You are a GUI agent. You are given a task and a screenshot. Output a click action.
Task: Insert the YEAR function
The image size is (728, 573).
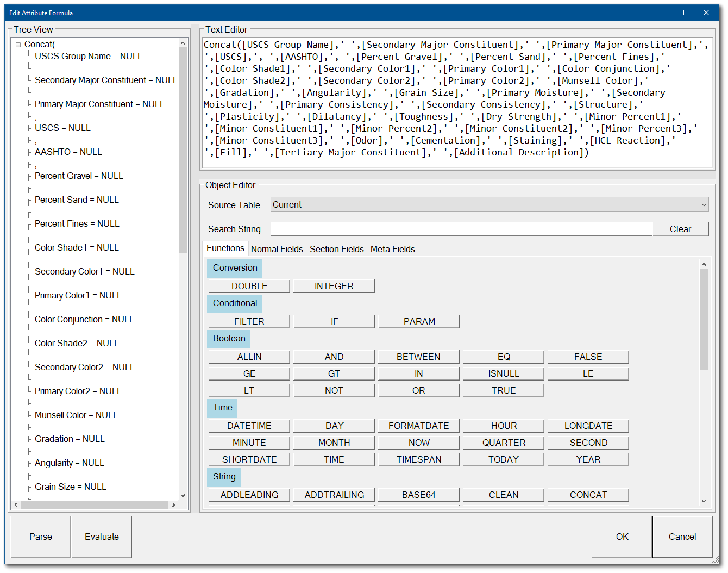[x=588, y=459]
